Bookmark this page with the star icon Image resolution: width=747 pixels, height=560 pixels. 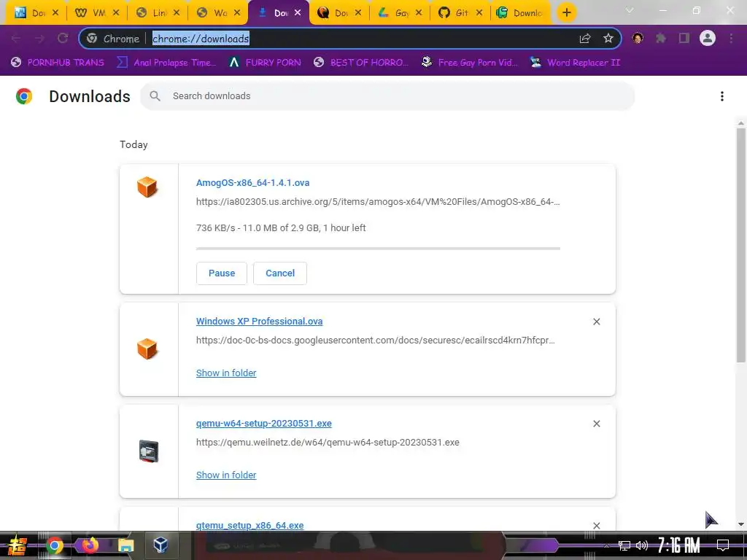(x=608, y=39)
